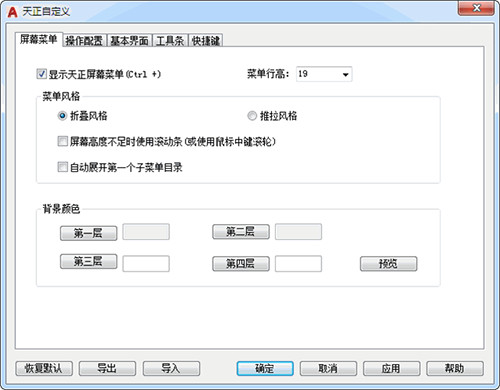
Task: Enable 屏幕高度不足时使用滚动条 checkbox
Action: [63, 141]
